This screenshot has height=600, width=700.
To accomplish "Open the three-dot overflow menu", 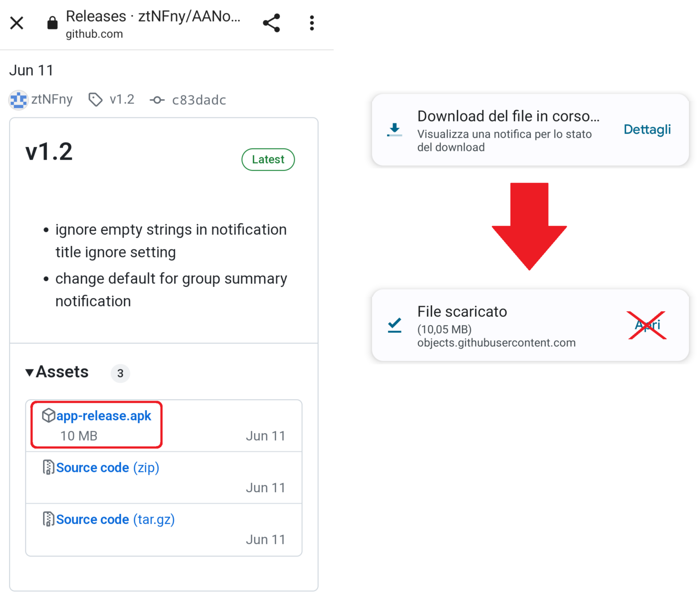I will (312, 23).
